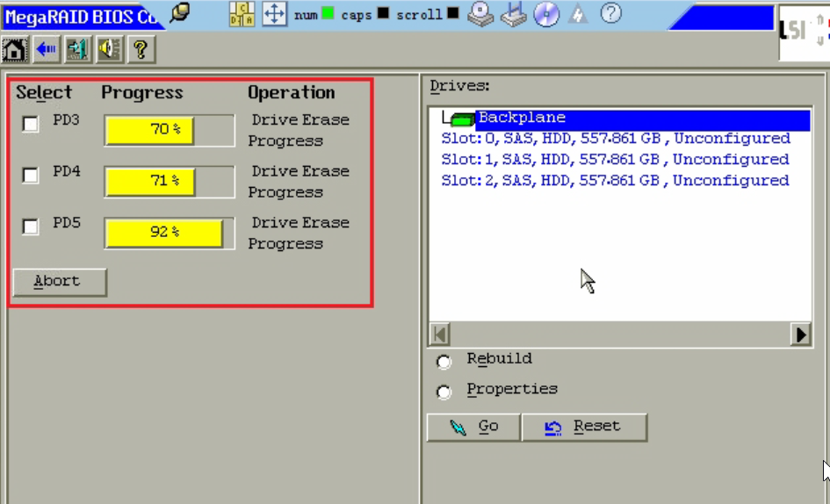The height and width of the screenshot is (504, 830).
Task: Go back using the blue arrow icon
Action: (x=46, y=49)
